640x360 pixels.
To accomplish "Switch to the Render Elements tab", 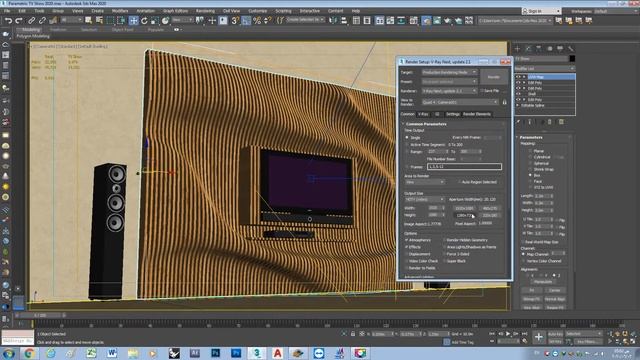I will (x=477, y=114).
